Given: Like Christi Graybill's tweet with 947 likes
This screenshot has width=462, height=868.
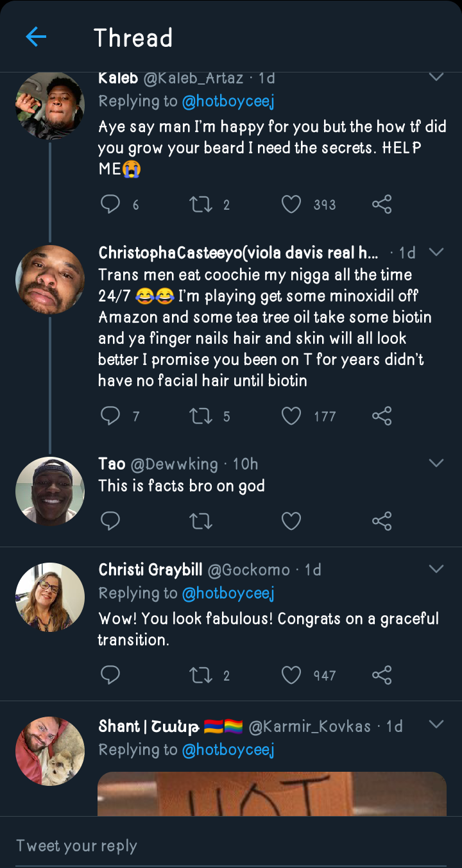Looking at the screenshot, I should click(291, 675).
